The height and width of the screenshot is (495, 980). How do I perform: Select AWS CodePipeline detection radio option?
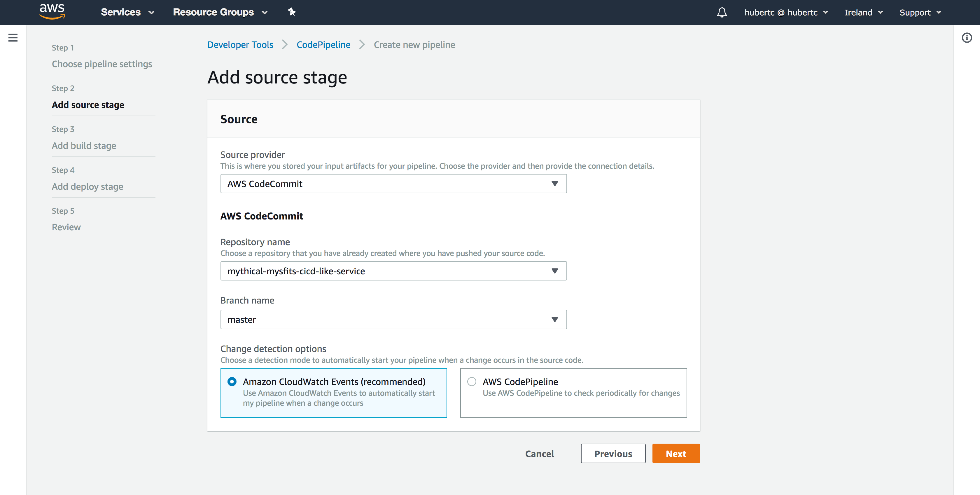(472, 381)
